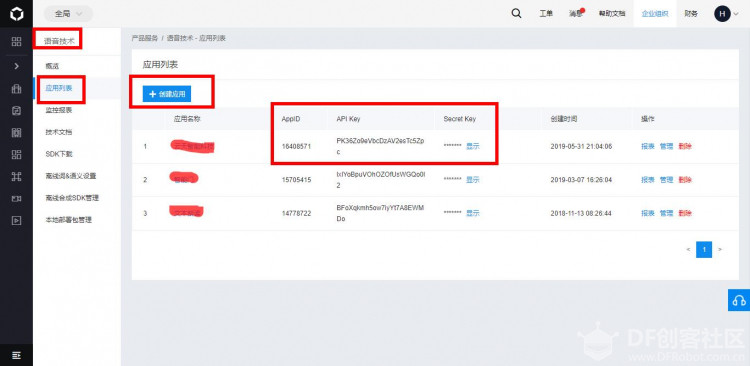Open 离线合成SDK管理 in the side menu
Viewport: 750px width, 366px height.
coord(72,198)
